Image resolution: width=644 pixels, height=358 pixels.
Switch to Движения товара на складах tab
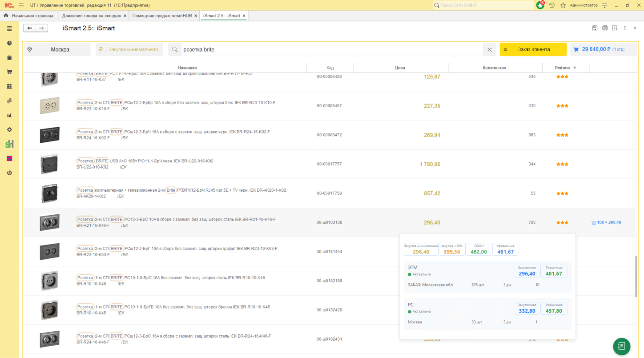coord(92,16)
